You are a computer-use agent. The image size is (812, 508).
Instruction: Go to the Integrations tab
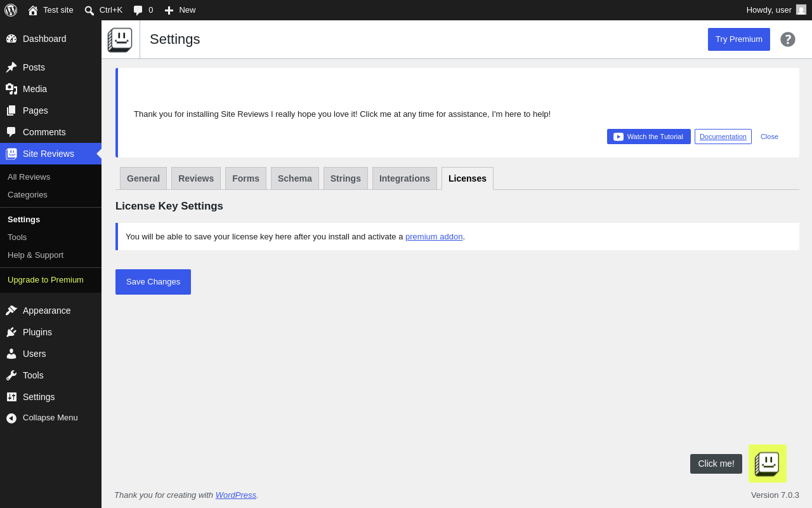point(405,178)
